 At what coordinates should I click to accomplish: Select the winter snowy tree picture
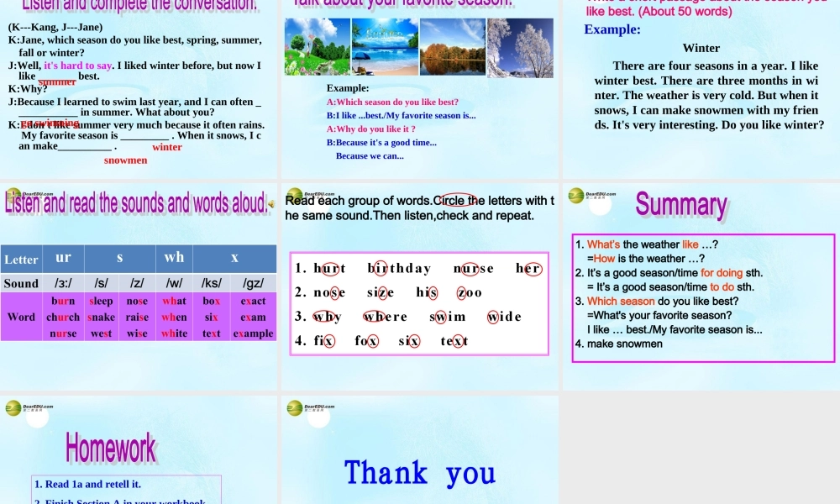coord(522,46)
